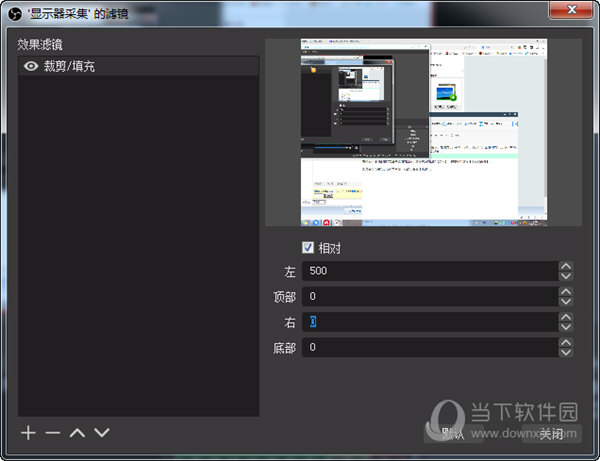Move filter up with the up-arrow icon

[x=77, y=433]
